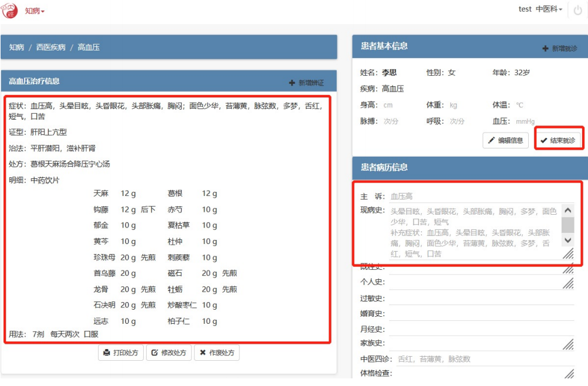Grab resize handle of 既往史 textarea
588x386 pixels.
[568, 269]
